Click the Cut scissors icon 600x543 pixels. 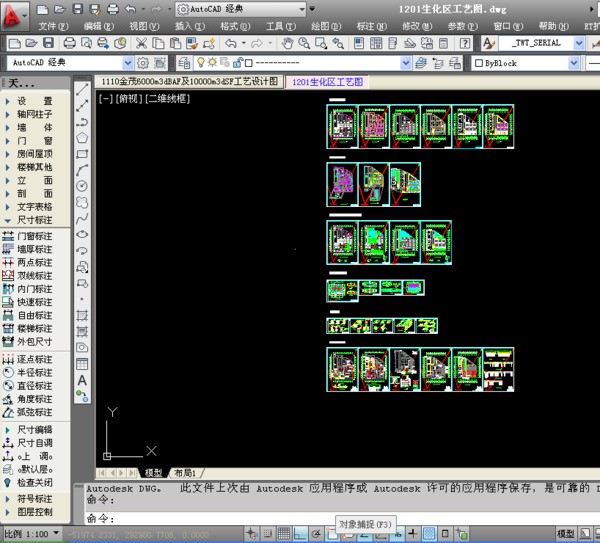click(x=142, y=44)
